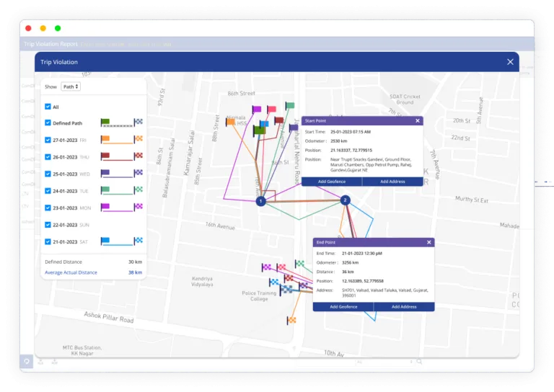This screenshot has width=554, height=392.
Task: Hide the 25-01-2023 WED trip path
Action: [x=48, y=174]
